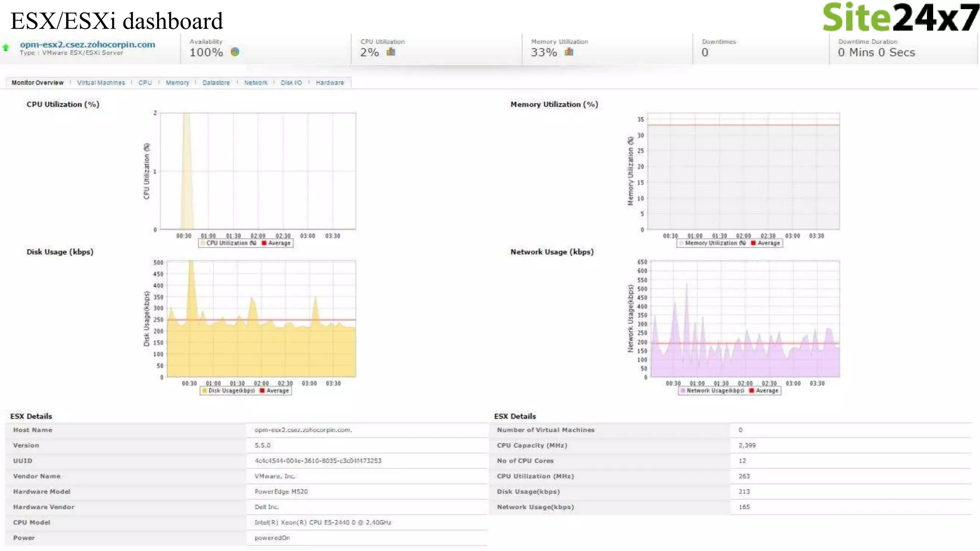Screen dimensions: 980x551
Task: Switch to the Network tab
Action: (256, 83)
